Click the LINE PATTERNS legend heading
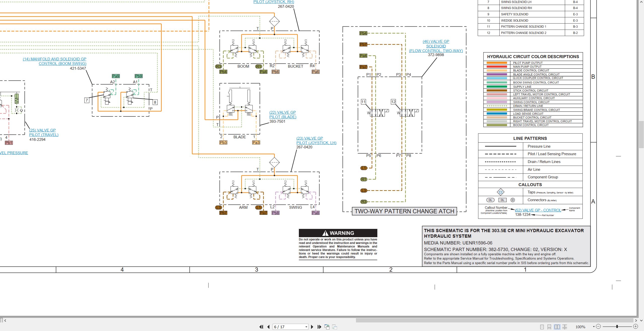The height and width of the screenshot is (331, 644). (530, 138)
